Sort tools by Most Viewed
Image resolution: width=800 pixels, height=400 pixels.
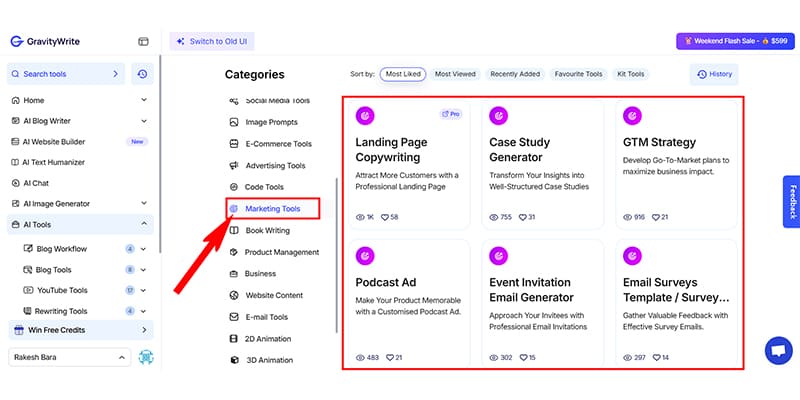455,74
